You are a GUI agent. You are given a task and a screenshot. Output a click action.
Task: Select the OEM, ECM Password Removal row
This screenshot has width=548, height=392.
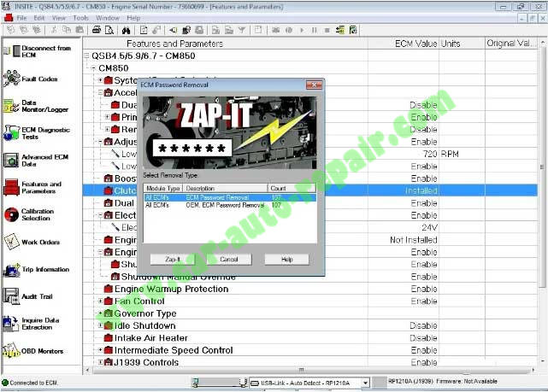(x=230, y=205)
